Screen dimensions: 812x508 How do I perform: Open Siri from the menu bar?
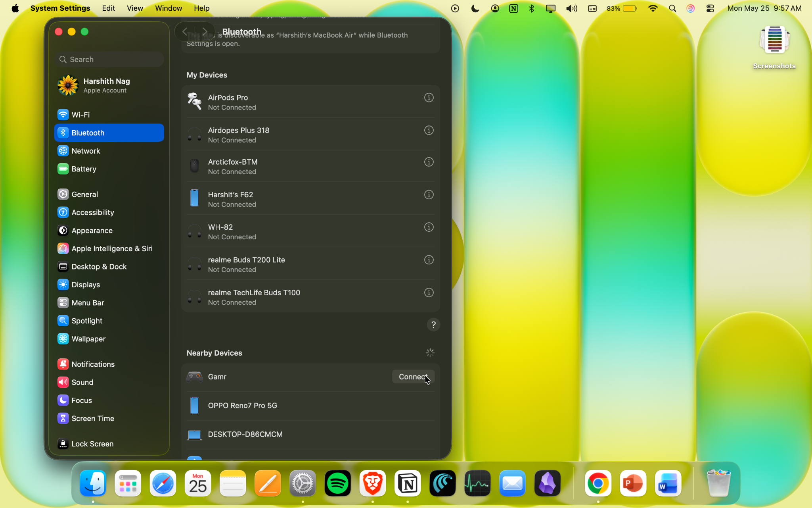pyautogui.click(x=691, y=8)
